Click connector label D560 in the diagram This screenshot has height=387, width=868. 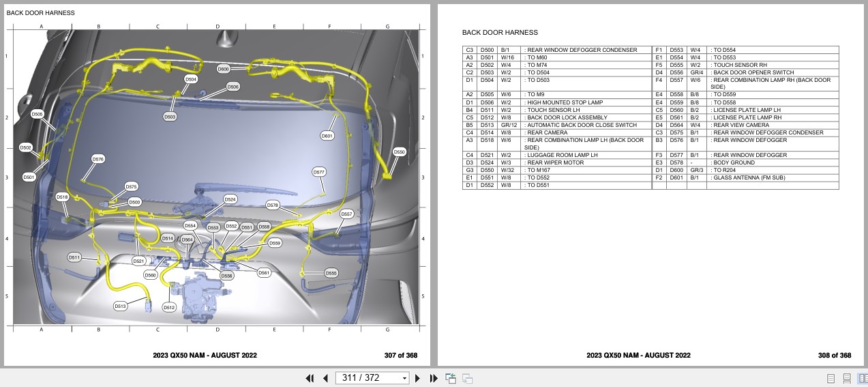pyautogui.click(x=151, y=275)
